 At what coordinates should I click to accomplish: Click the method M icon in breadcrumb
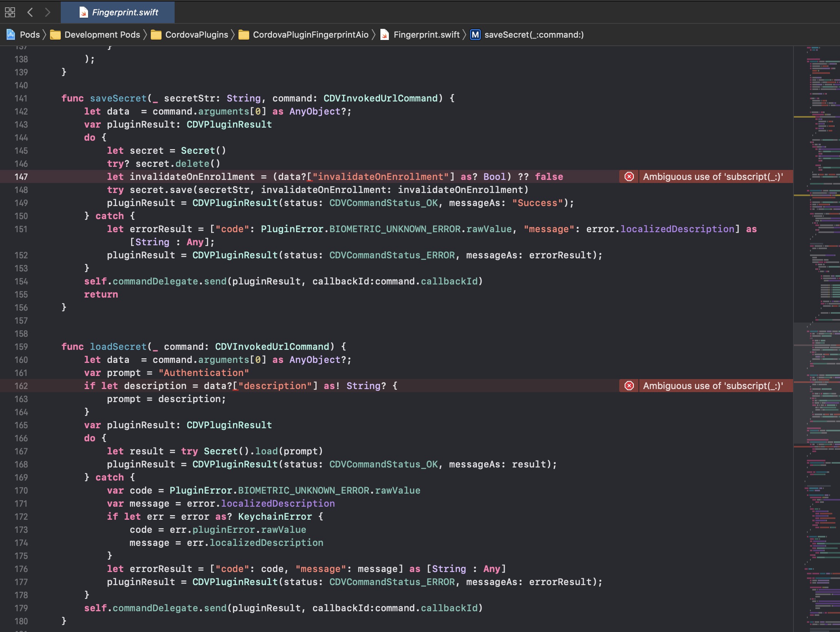coord(475,35)
